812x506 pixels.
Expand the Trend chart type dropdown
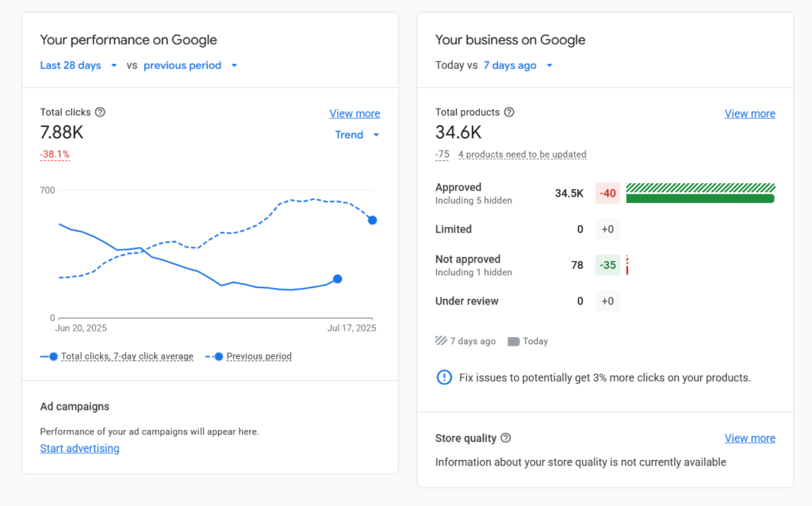(x=357, y=135)
